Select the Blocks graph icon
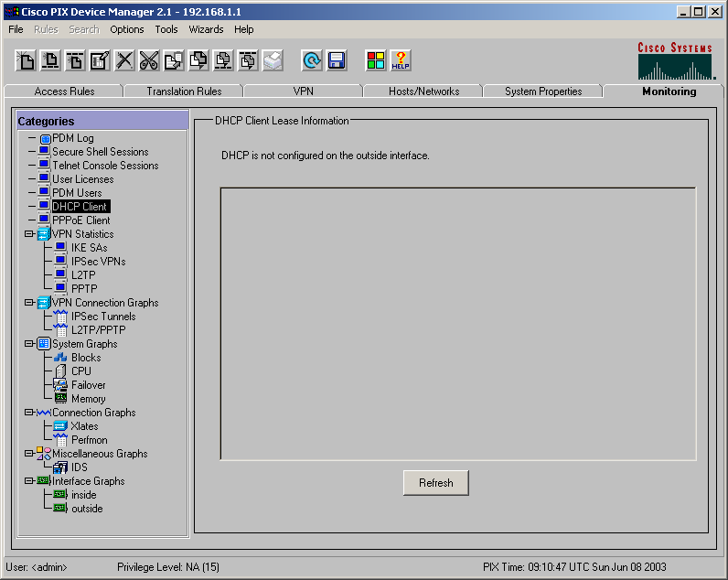 60,358
